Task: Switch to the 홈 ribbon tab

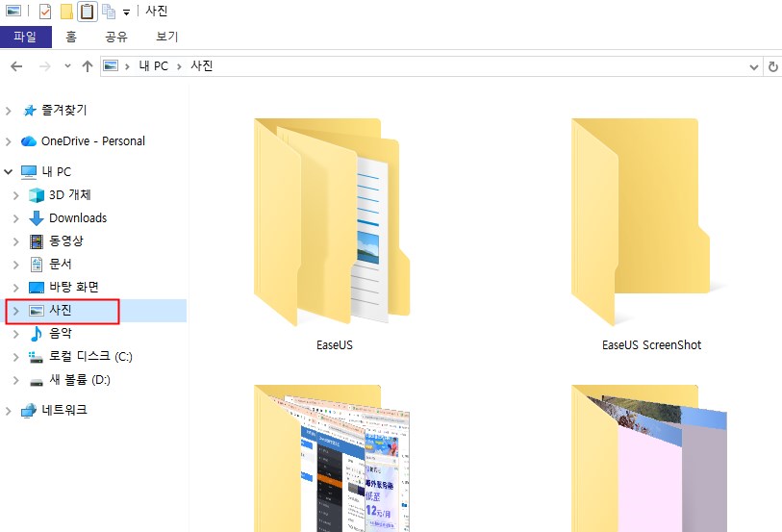Action: pyautogui.click(x=71, y=38)
